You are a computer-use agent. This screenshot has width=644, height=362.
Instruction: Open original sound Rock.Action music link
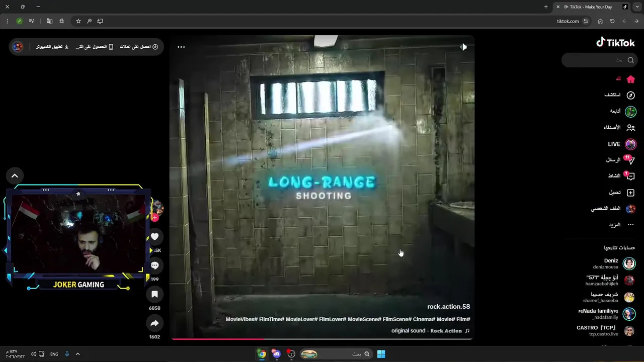[x=431, y=331]
